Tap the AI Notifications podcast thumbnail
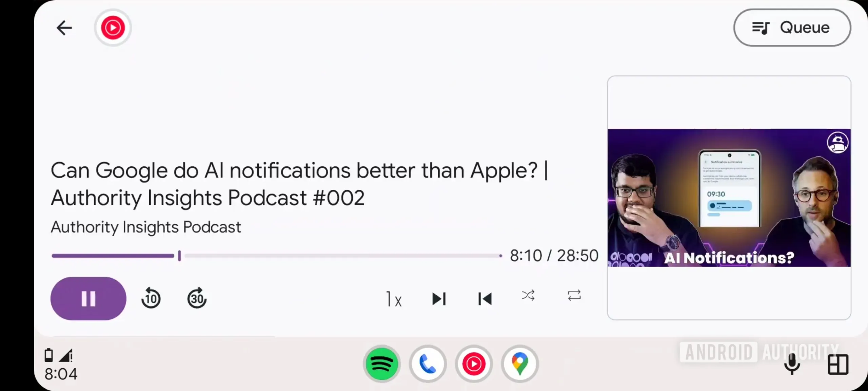The image size is (868, 391). [x=729, y=198]
